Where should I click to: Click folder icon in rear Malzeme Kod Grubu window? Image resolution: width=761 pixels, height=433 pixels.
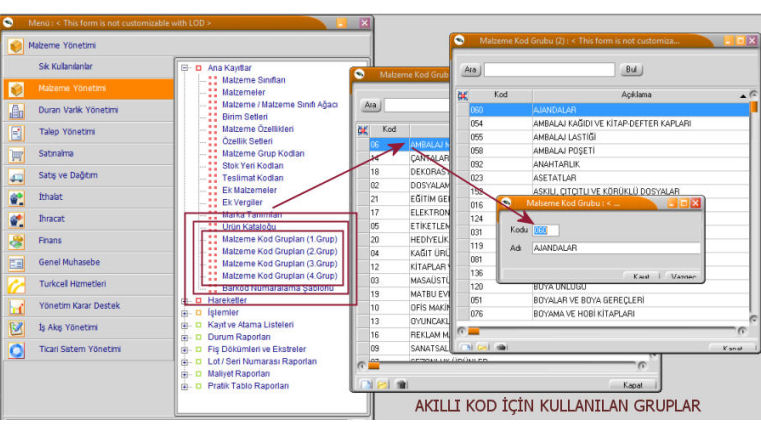pos(383,385)
